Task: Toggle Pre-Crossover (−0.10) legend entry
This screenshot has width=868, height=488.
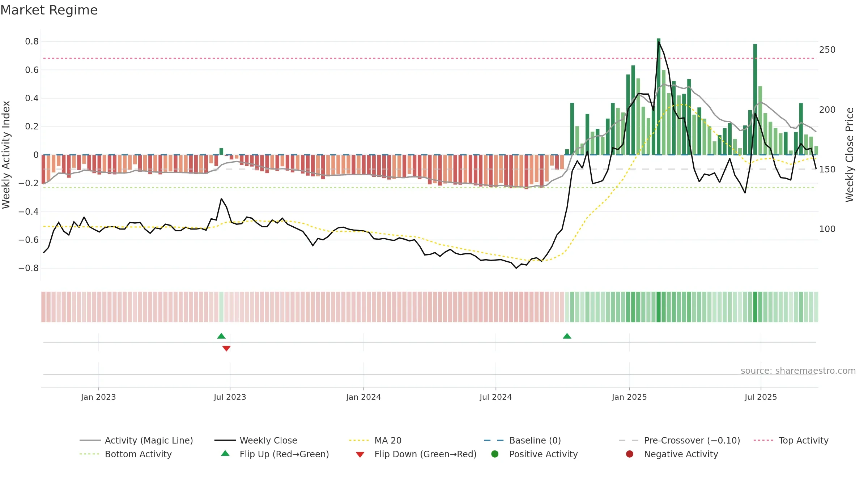Action: pos(679,440)
